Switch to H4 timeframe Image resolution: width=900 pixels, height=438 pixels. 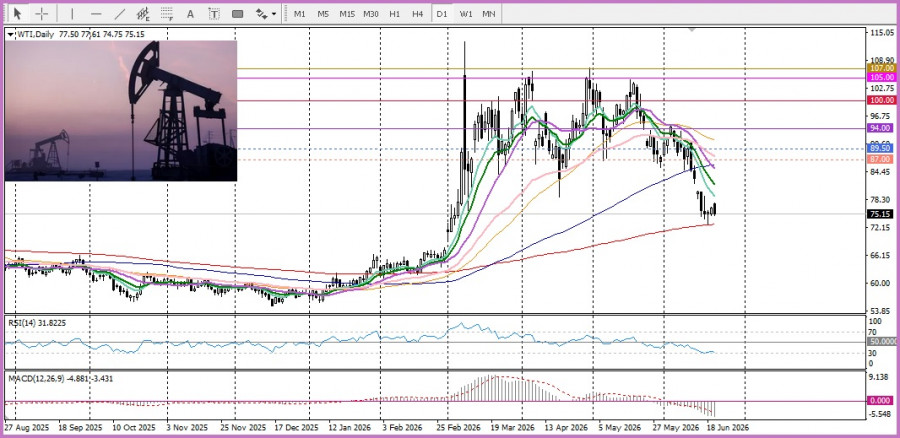coord(418,13)
